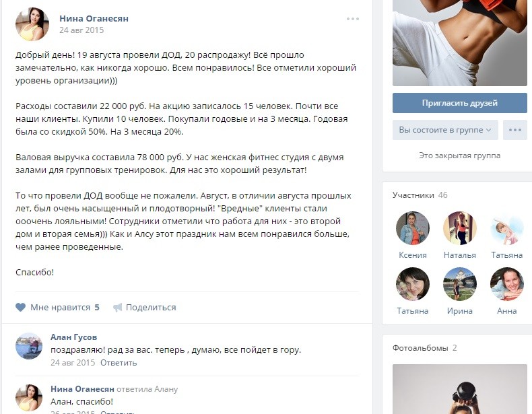
Task: Open the post's three-dot options menu
Action: click(x=353, y=19)
